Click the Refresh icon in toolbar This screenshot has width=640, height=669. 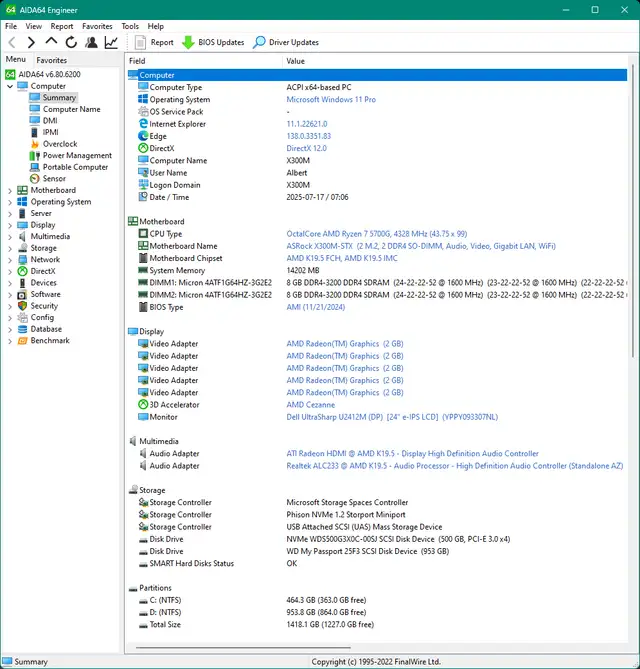tap(71, 42)
